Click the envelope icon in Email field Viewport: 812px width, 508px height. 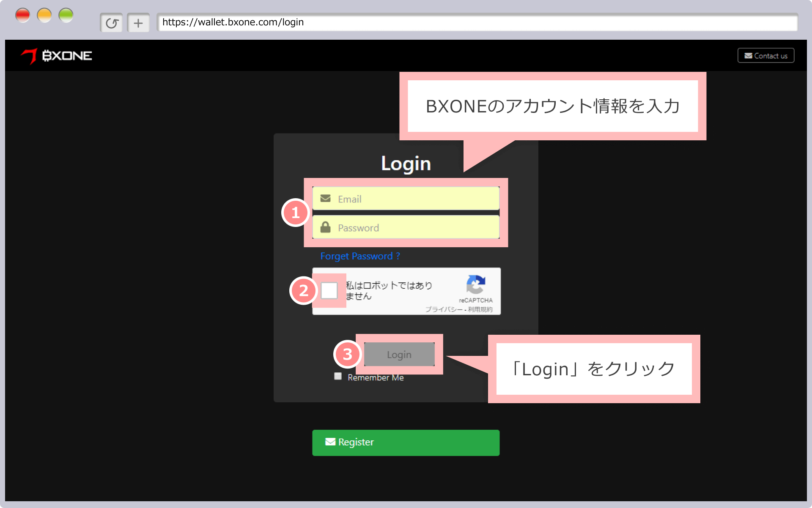pos(325,199)
